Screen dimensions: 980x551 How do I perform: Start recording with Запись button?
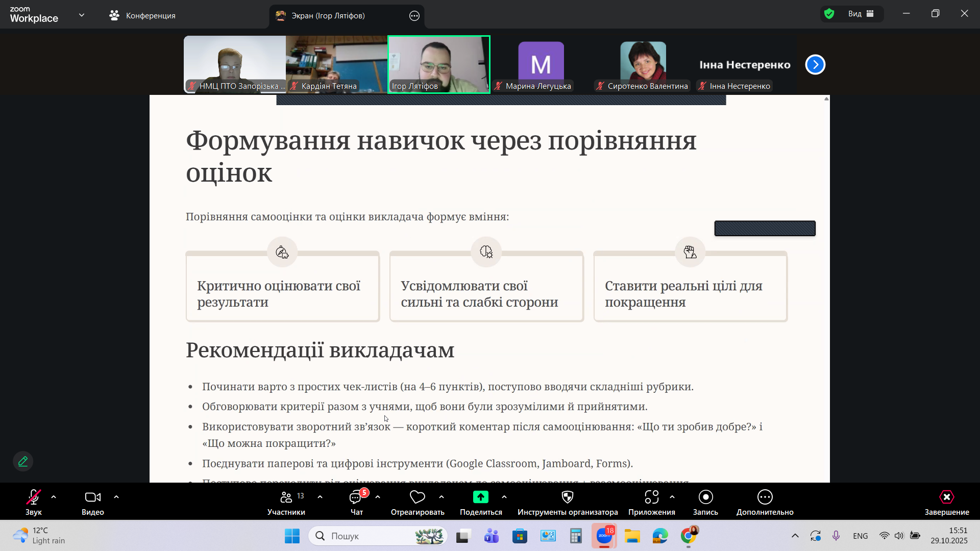[705, 497]
